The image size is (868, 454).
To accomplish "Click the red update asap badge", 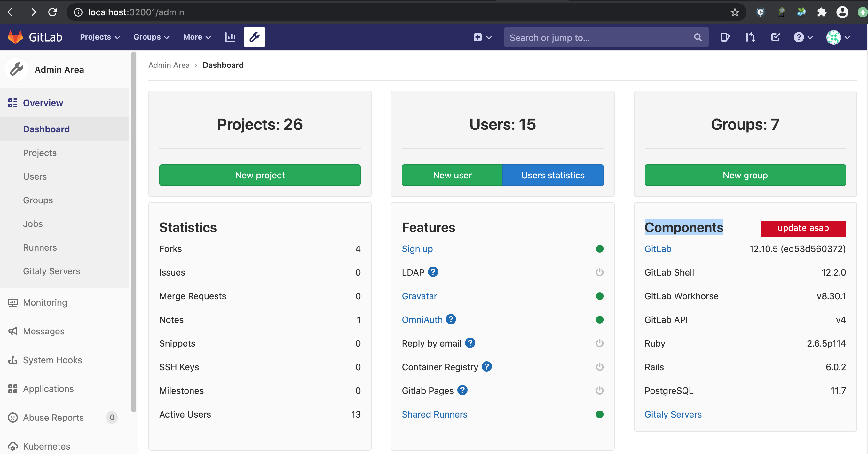I will pyautogui.click(x=803, y=228).
